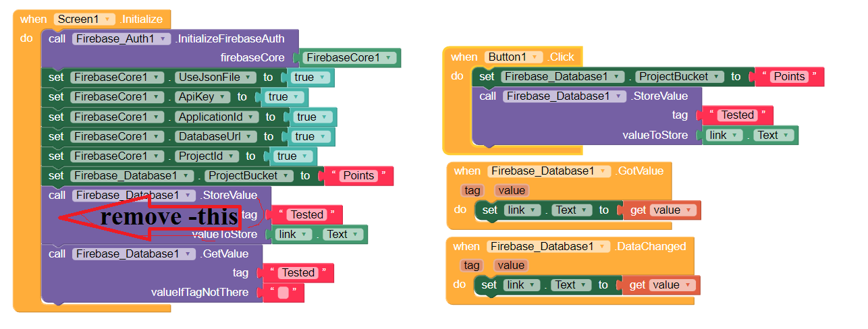Open the FirebaseCore1 dropdown on the ProjectId row
Image resolution: width=868 pixels, height=329 pixels.
(x=117, y=156)
